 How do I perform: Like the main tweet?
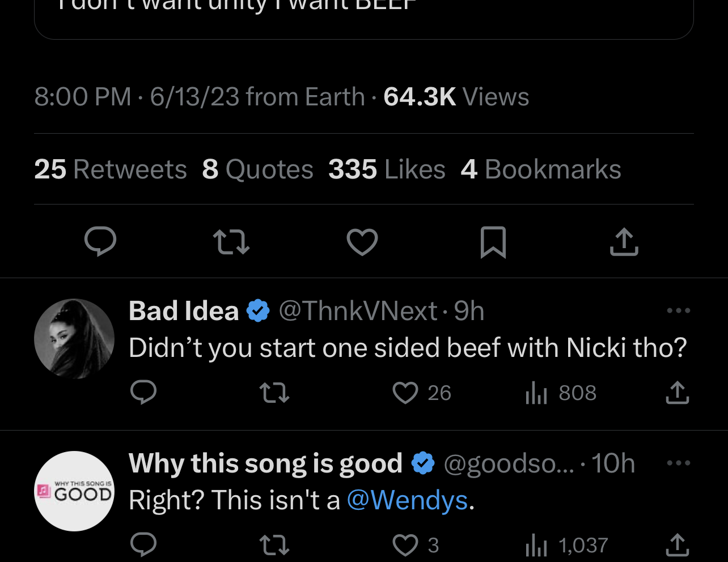click(362, 242)
